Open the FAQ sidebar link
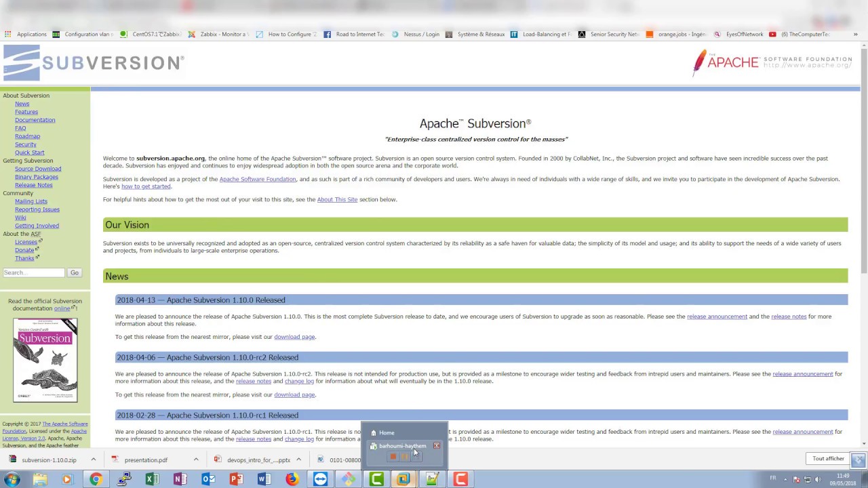Image resolution: width=868 pixels, height=488 pixels. (20, 128)
